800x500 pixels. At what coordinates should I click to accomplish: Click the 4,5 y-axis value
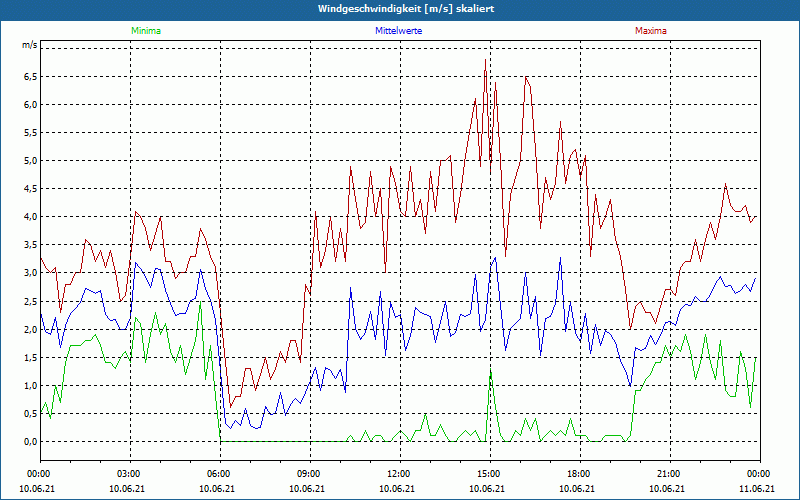pyautogui.click(x=30, y=189)
